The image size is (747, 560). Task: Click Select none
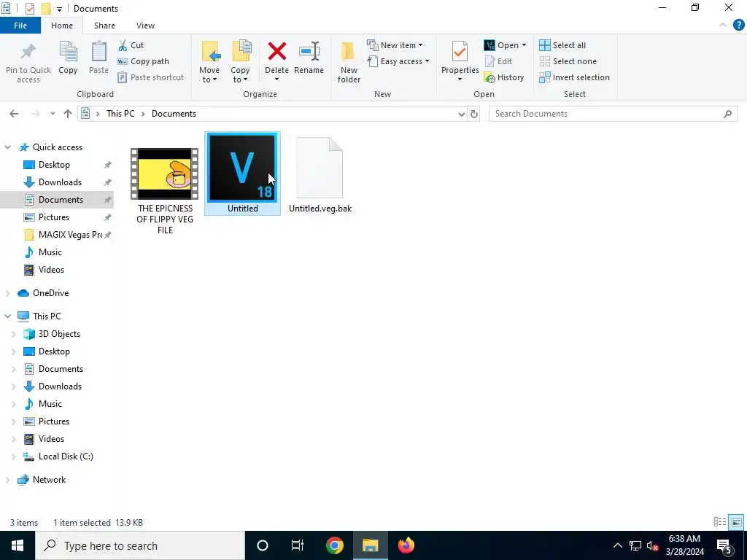[568, 61]
